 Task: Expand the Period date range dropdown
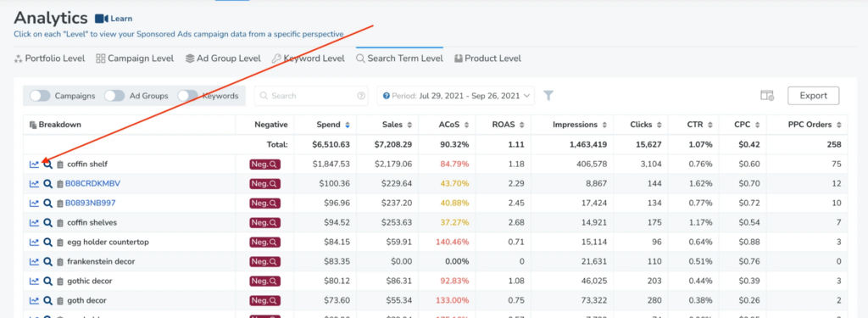coord(455,96)
